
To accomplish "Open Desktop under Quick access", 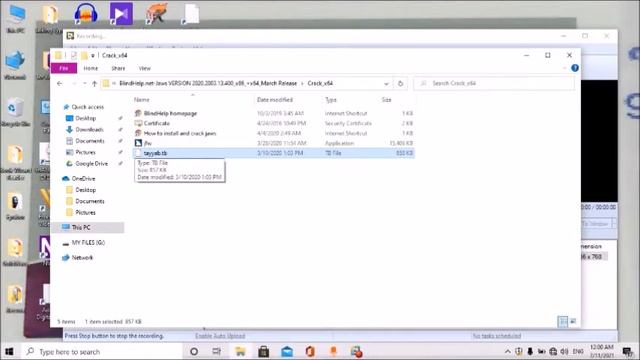I will tap(85, 118).
